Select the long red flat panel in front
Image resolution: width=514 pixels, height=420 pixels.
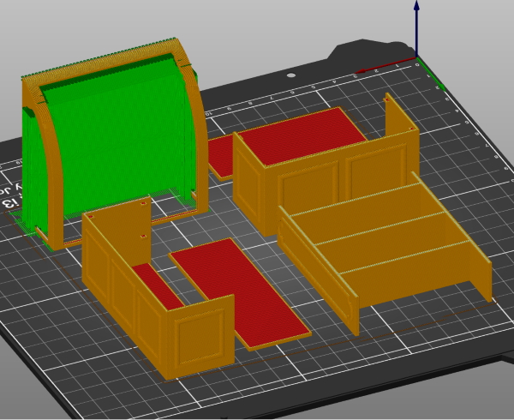click(238, 291)
